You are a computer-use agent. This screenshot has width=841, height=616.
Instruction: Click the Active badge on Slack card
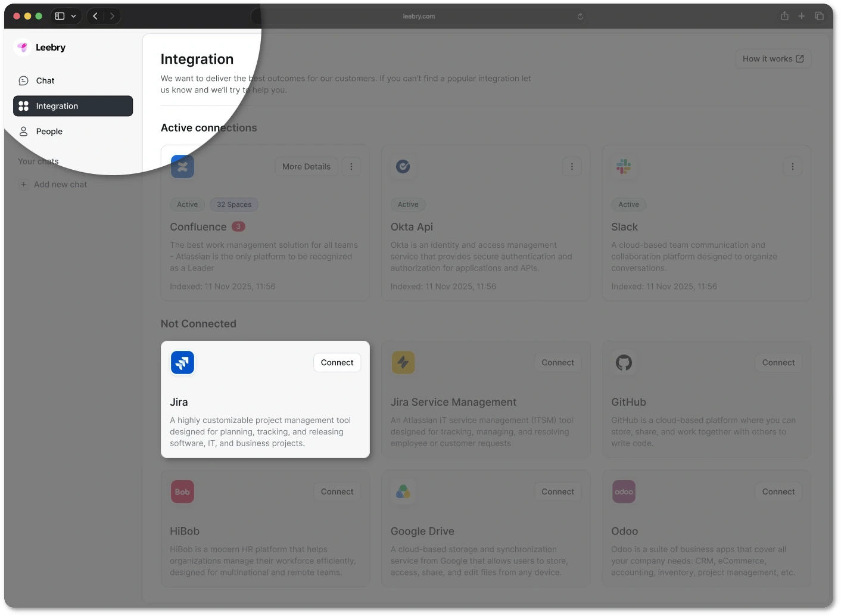coord(628,204)
